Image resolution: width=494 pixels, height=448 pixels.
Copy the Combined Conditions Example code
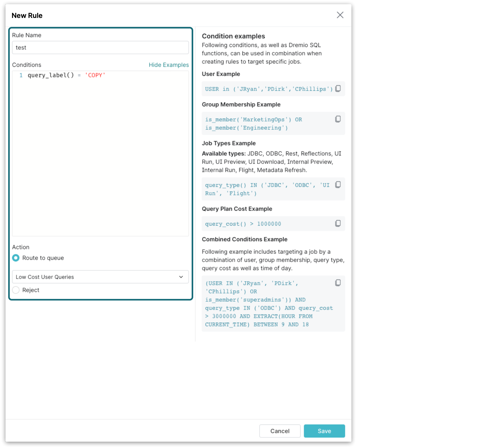(338, 283)
